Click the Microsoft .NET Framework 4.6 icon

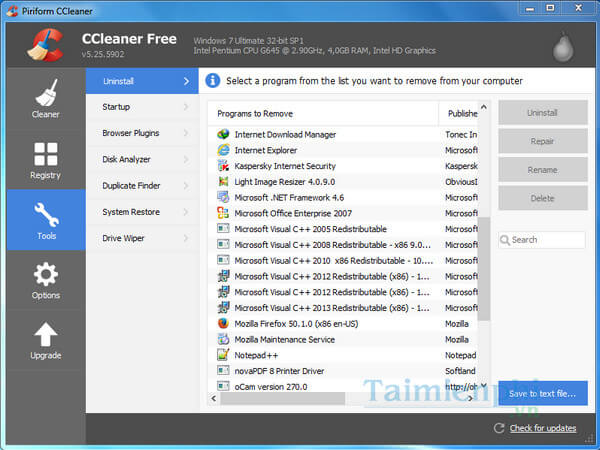click(223, 197)
